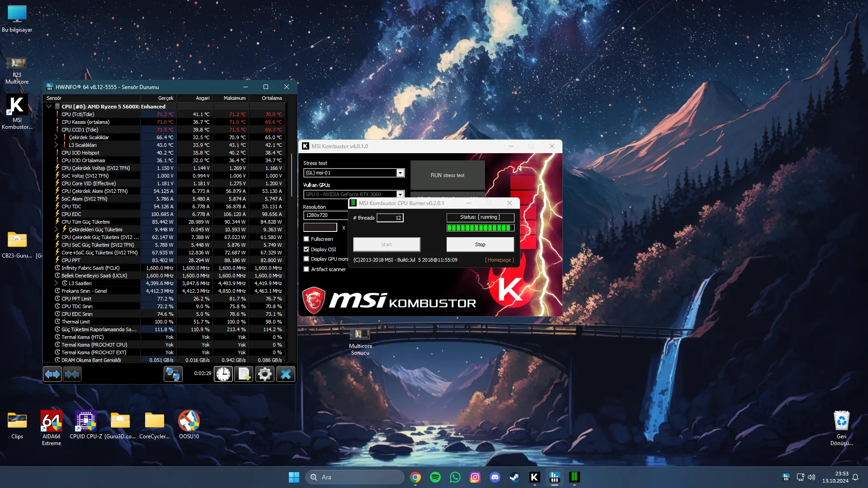Stop the CPU Burner test

(x=480, y=244)
